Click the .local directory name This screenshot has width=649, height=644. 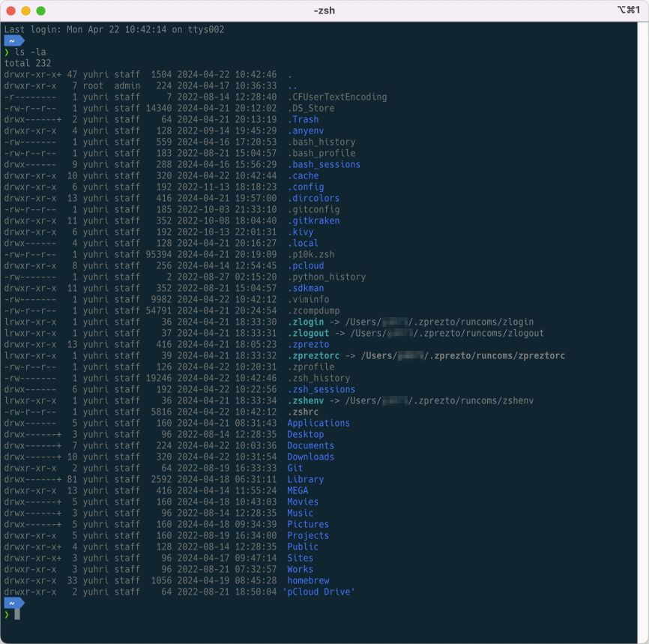click(303, 243)
